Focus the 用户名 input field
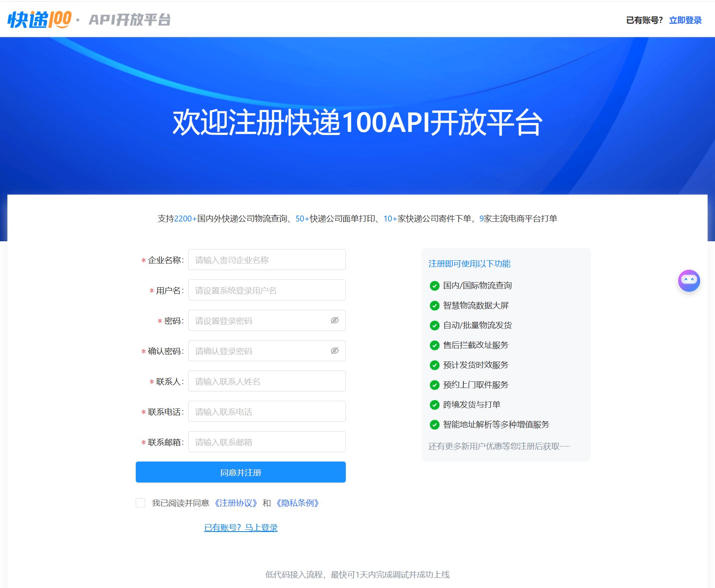Screen dimensions: 715x588 coord(267,290)
